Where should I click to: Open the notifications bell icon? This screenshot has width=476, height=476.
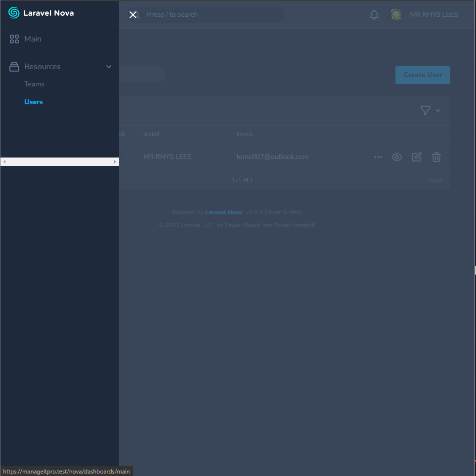pos(374,14)
